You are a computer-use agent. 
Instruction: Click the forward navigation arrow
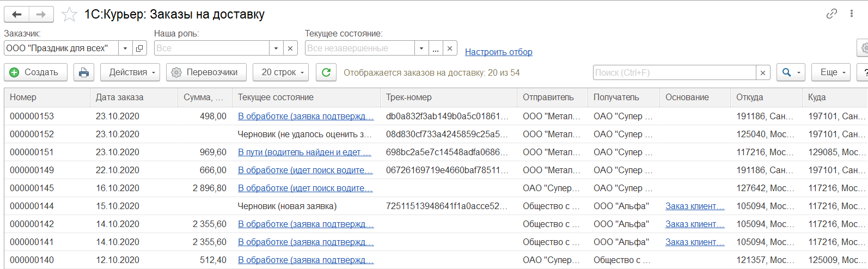tap(41, 14)
